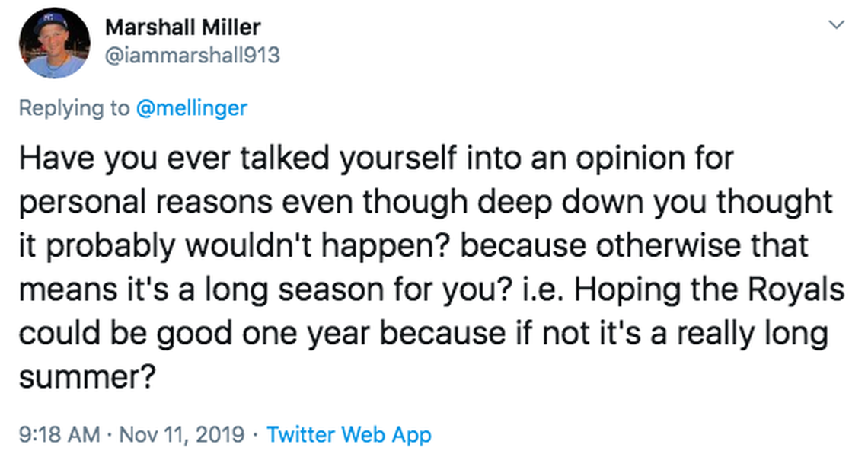Click the final word "summer?"
Viewport: 868px width, 467px height.
pos(82,377)
